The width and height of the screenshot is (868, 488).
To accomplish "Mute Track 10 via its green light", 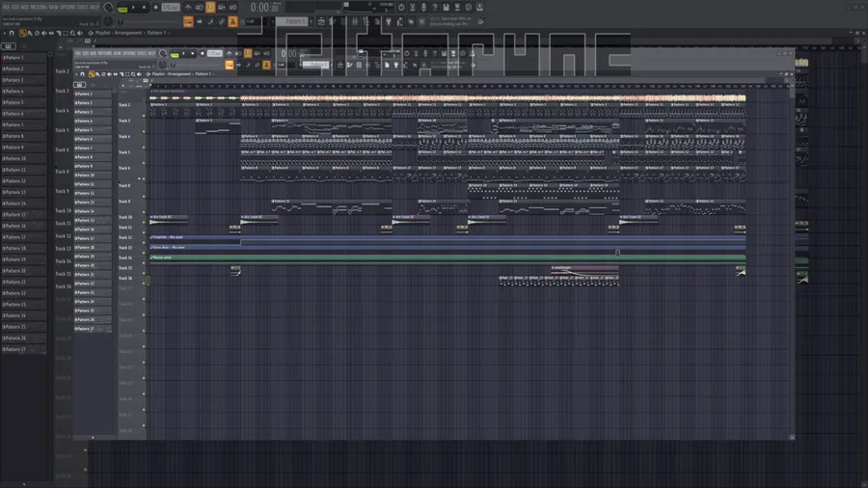I will point(144,222).
